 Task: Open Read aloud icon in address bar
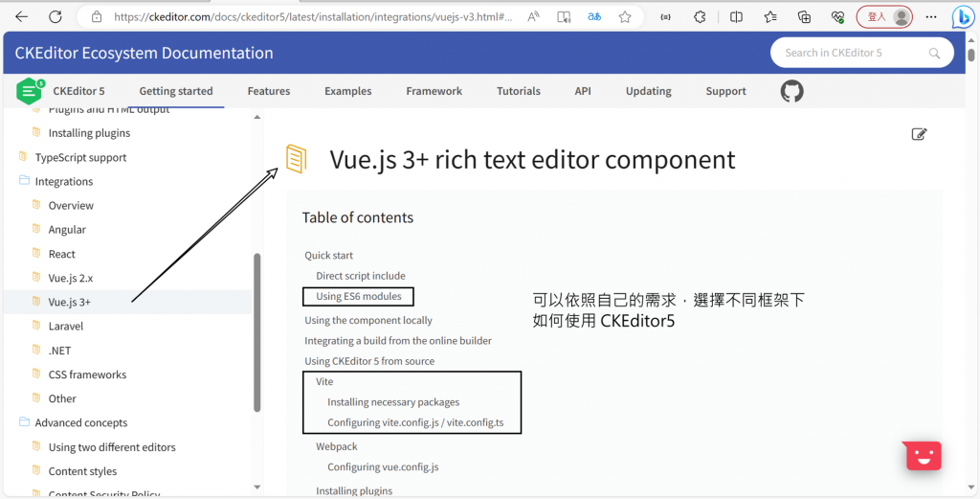point(533,17)
